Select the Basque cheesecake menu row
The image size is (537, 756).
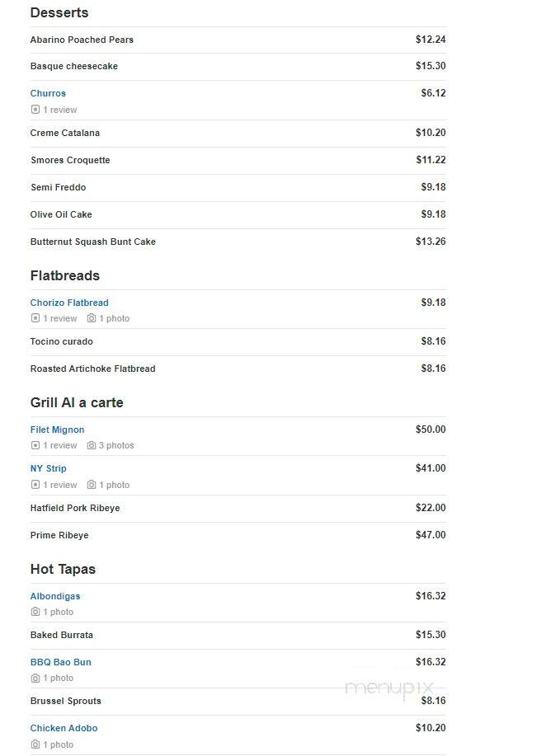click(x=238, y=67)
